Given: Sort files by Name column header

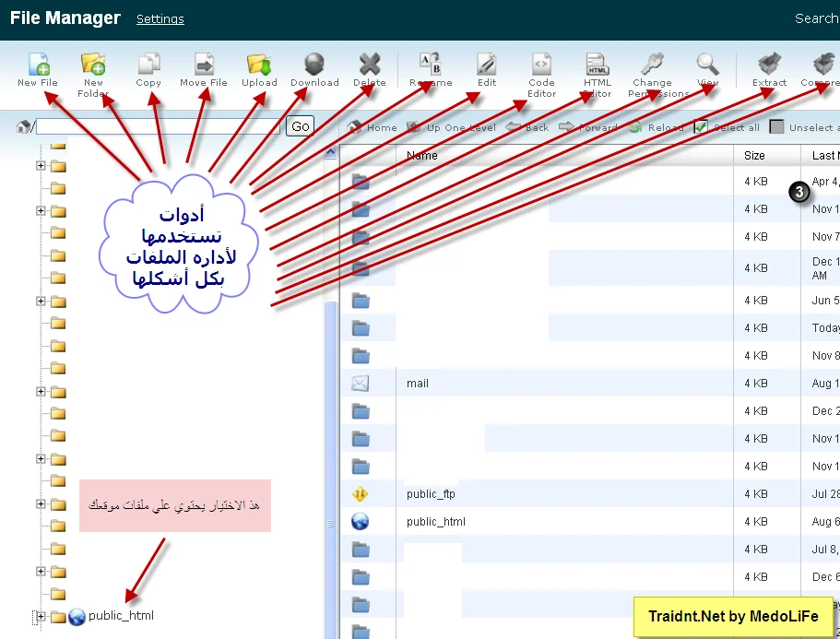Looking at the screenshot, I should point(422,156).
